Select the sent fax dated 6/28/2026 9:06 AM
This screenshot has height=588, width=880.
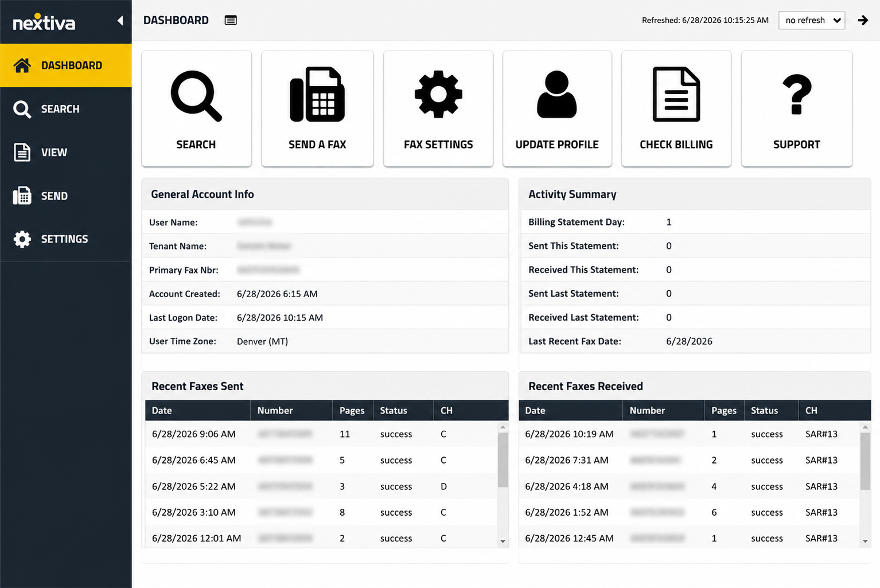click(x=321, y=434)
